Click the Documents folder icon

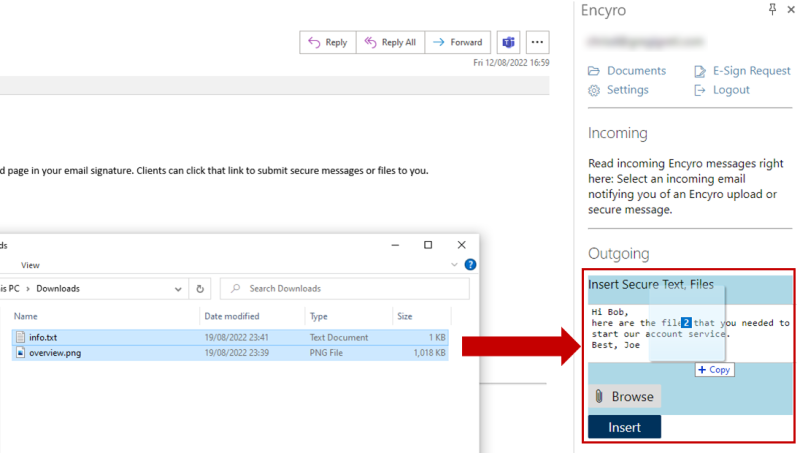(x=594, y=71)
